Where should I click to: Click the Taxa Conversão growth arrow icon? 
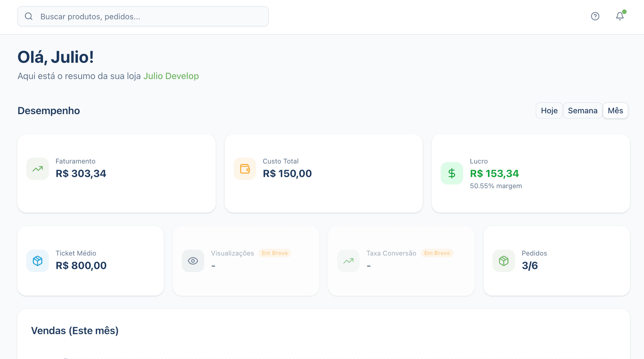[x=348, y=261]
